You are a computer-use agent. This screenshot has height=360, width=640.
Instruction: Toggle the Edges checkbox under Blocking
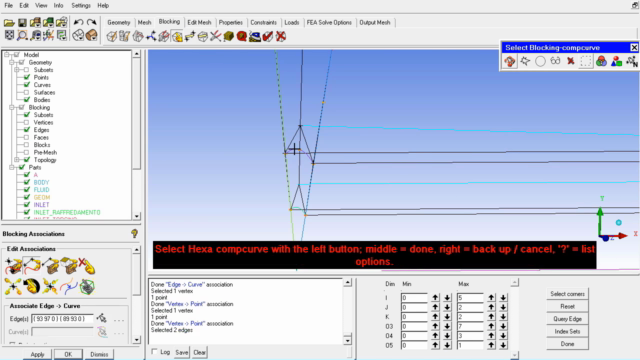27,130
